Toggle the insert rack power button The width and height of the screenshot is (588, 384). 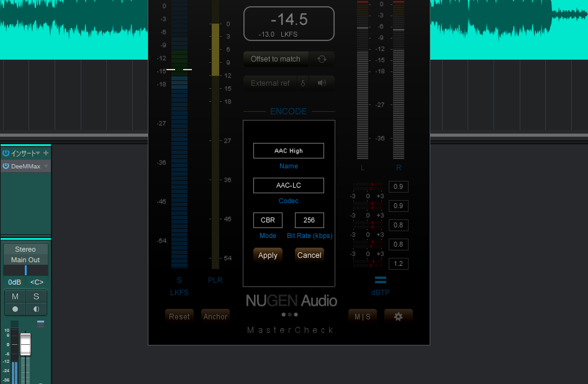coord(6,153)
